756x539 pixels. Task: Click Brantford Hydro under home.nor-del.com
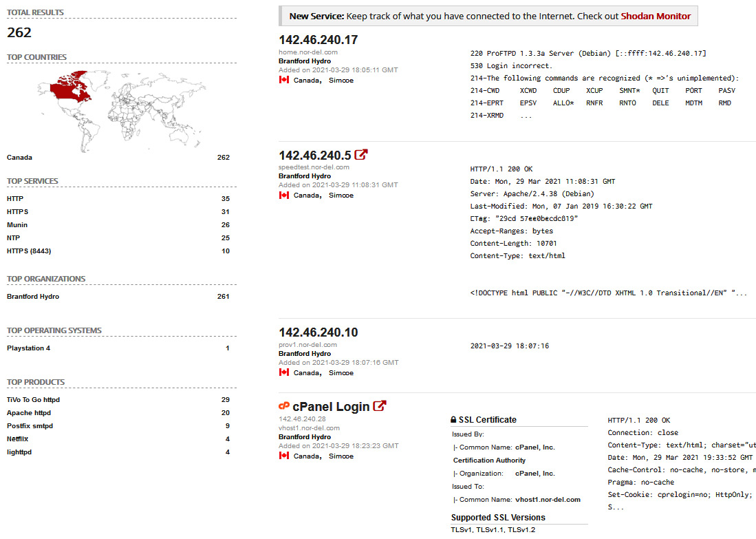pyautogui.click(x=305, y=61)
